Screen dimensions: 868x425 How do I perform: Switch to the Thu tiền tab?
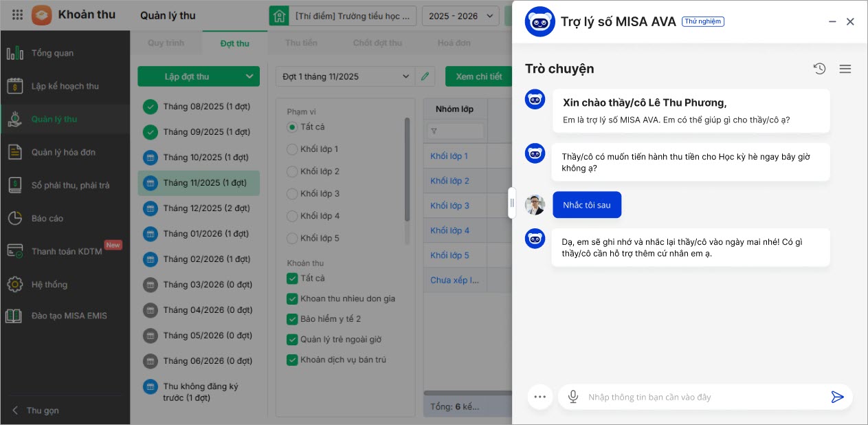[301, 43]
